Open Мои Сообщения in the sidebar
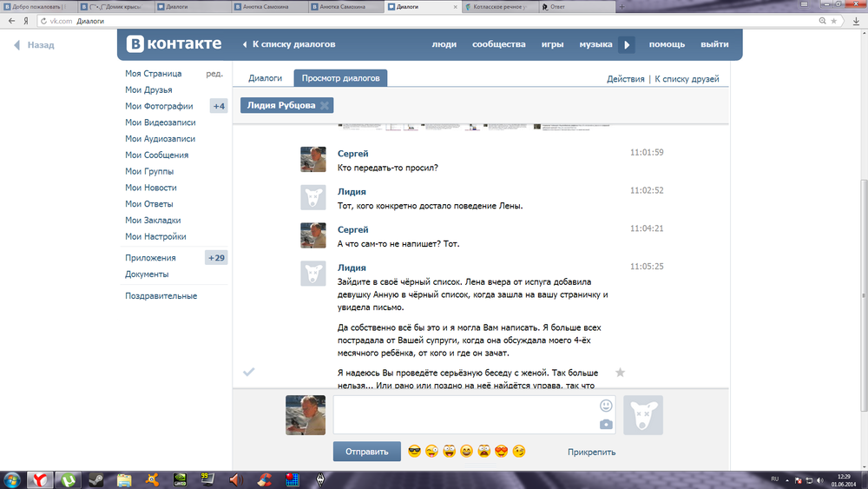Screen dimensions: 868x489 [156, 155]
